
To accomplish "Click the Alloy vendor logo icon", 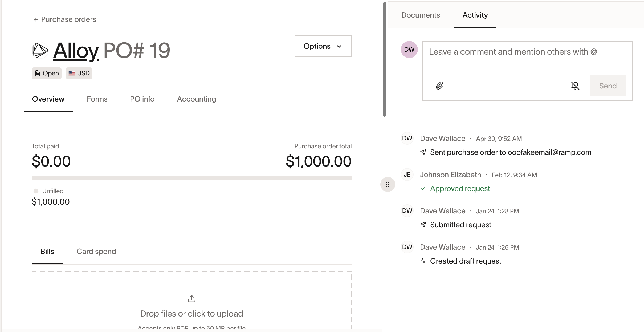I will click(40, 50).
